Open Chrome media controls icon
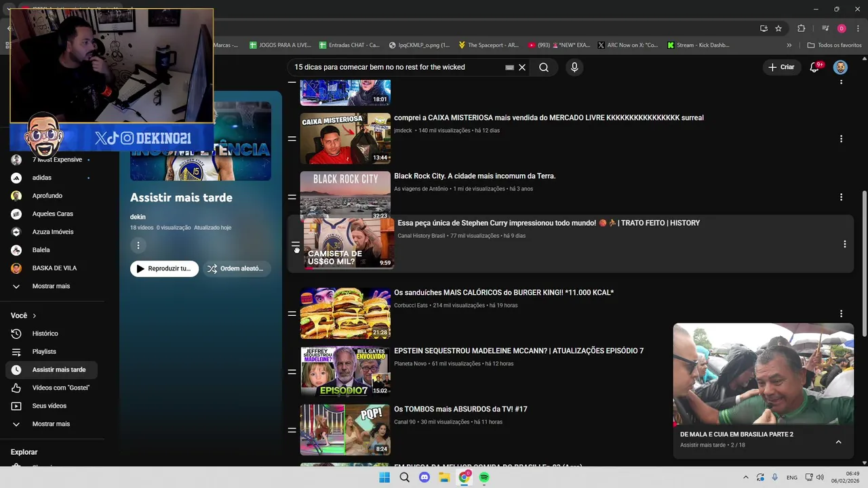The width and height of the screenshot is (868, 488). (x=825, y=28)
